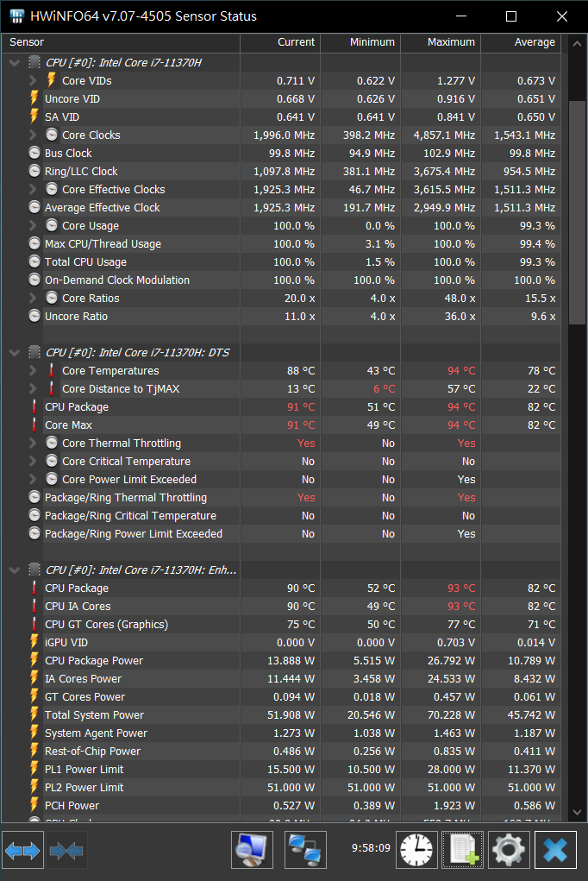The height and width of the screenshot is (881, 588).
Task: Open the sensor summary monitor icon
Action: [252, 850]
